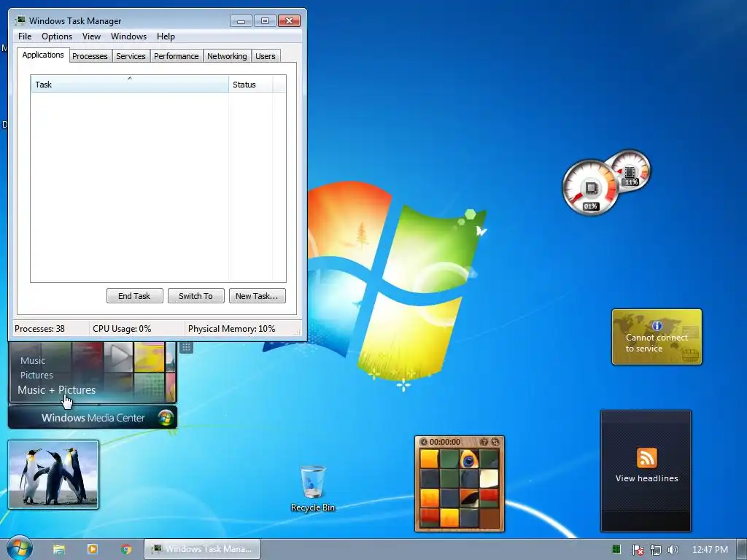The image size is (747, 560).
Task: Switch to the Performance tab
Action: 176,56
